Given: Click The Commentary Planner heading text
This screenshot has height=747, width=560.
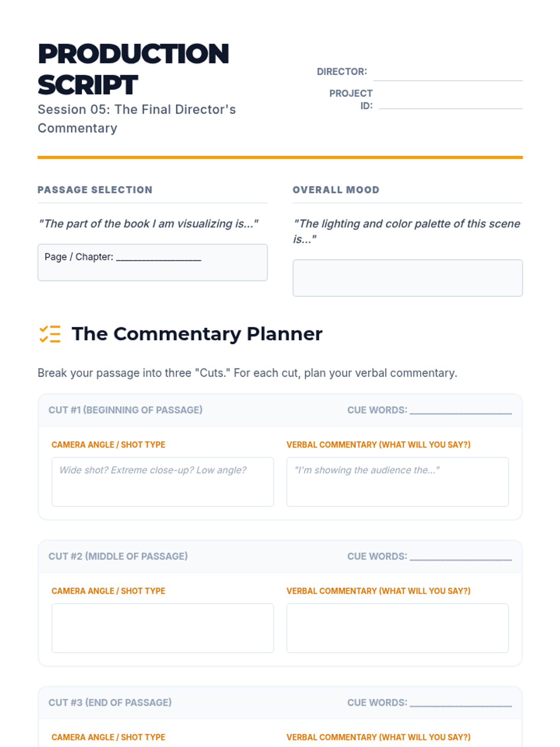Looking at the screenshot, I should coord(197,334).
